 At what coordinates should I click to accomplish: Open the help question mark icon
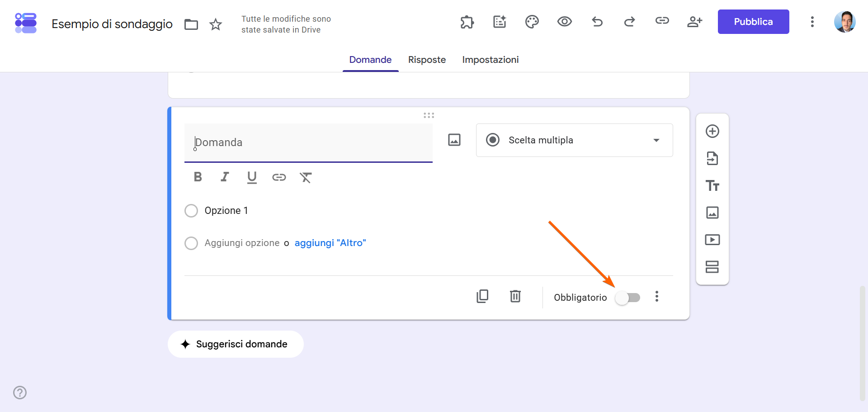point(20,393)
